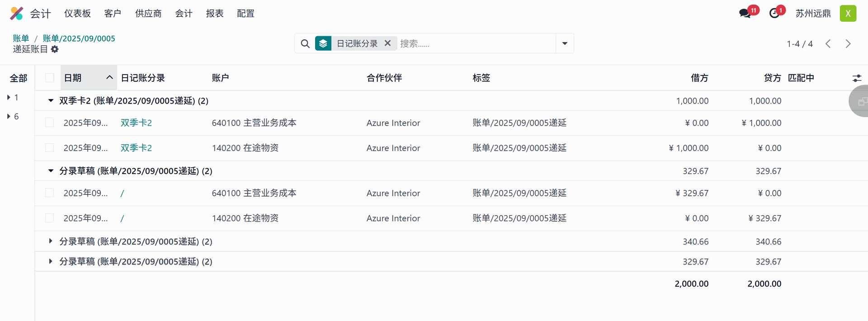Open the chat messages icon
This screenshot has width=868, height=321.
(x=745, y=14)
